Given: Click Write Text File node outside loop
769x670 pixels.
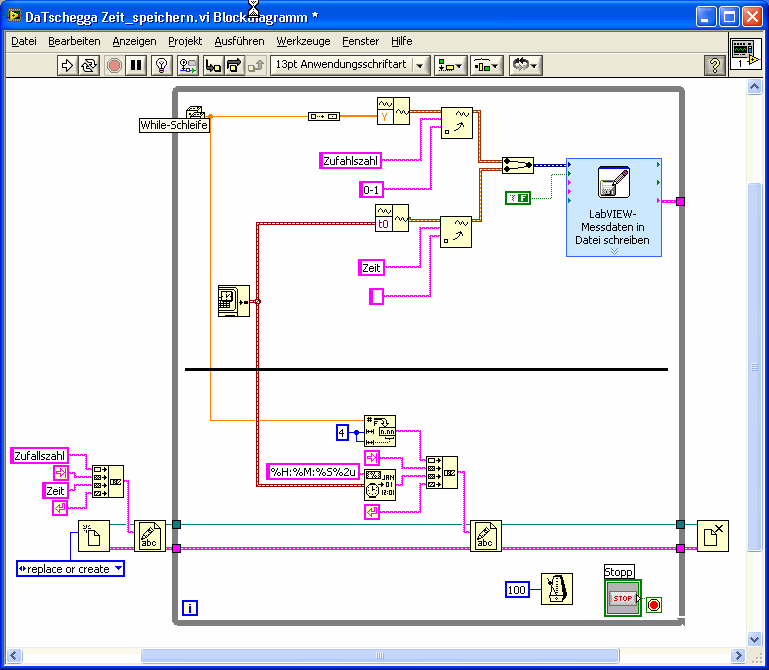Looking at the screenshot, I should (150, 536).
